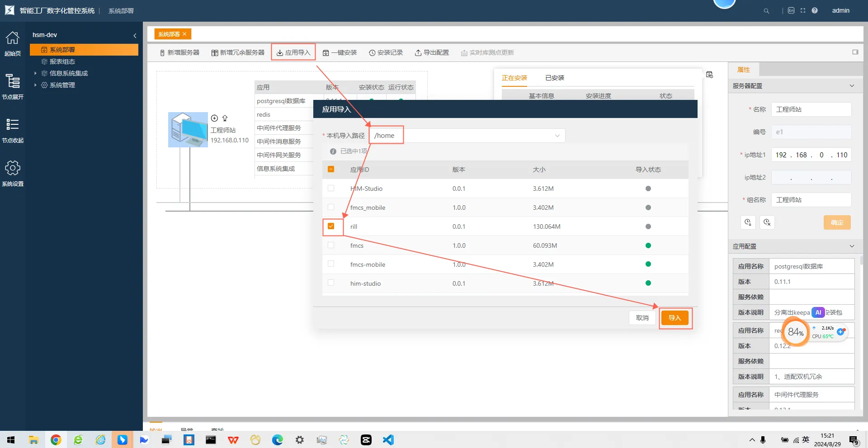Open 本机导入路径 dropdown arrow

pyautogui.click(x=557, y=136)
